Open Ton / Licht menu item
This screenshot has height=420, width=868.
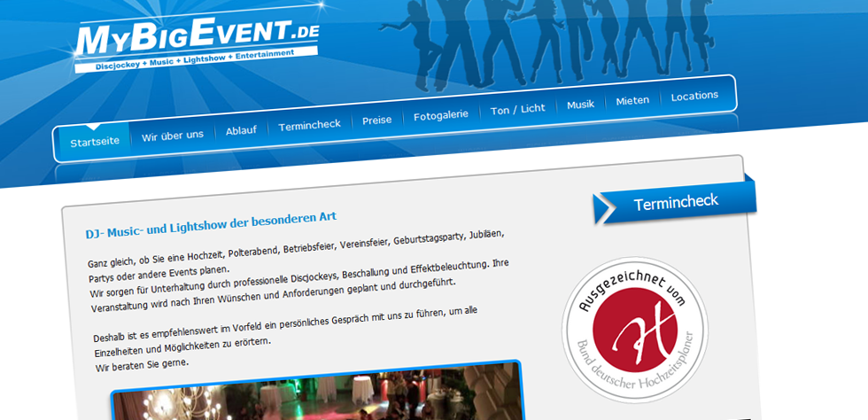(x=517, y=109)
